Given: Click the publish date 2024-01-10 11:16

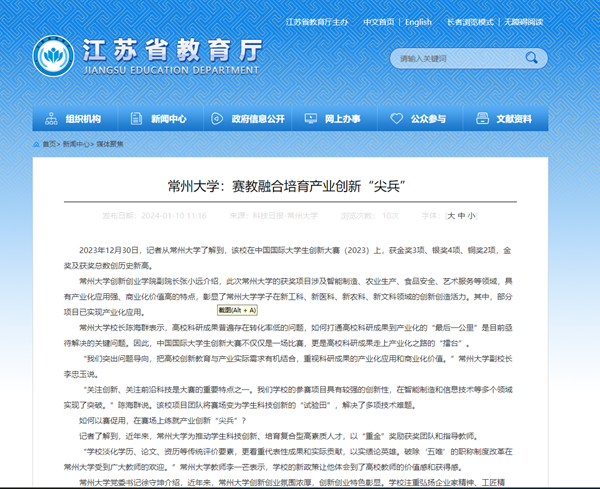Looking at the screenshot, I should tap(174, 216).
